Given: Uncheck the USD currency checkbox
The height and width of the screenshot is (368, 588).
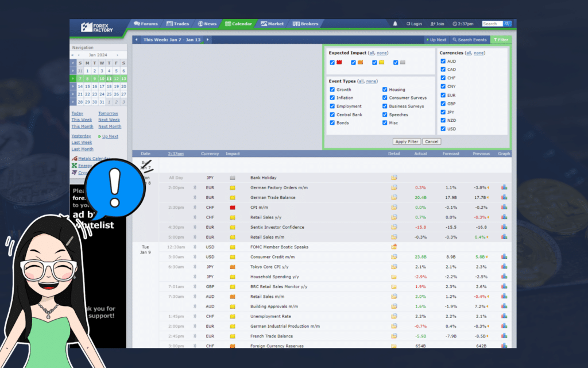Looking at the screenshot, I should point(443,129).
